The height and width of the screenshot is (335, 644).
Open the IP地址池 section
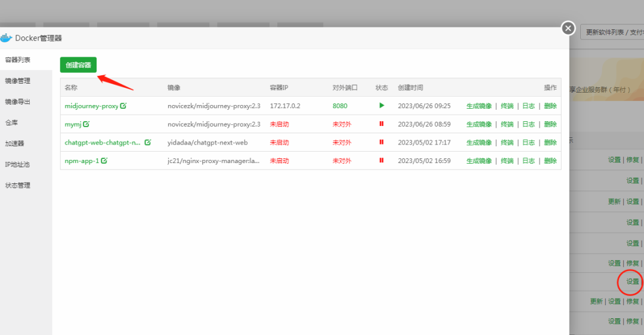(17, 164)
